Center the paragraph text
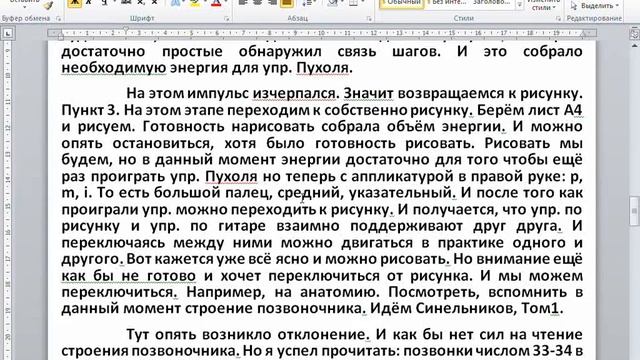The image size is (640, 360). tap(258, 3)
